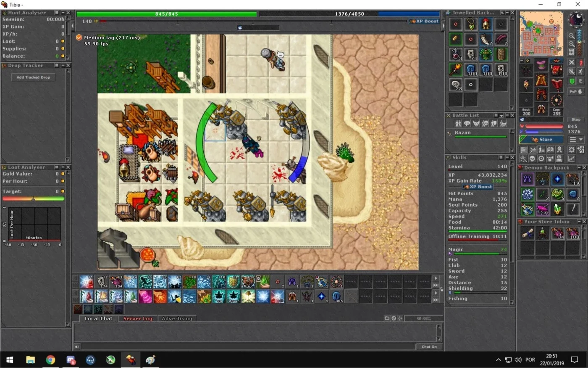Select the amulet necklace in Jewelled Backpack
The width and height of the screenshot is (588, 368).
click(x=471, y=24)
